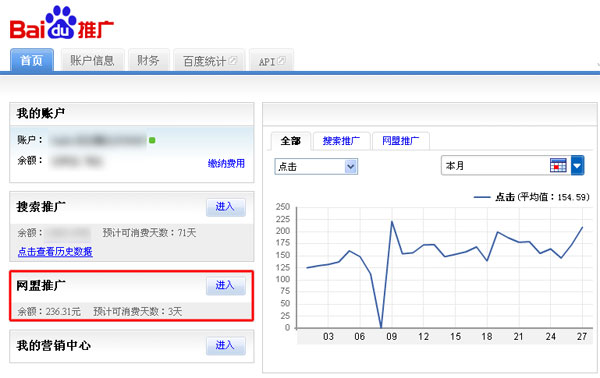This screenshot has height=378, width=600.
Task: Open the blue date range dropdown arrow
Action: point(577,165)
